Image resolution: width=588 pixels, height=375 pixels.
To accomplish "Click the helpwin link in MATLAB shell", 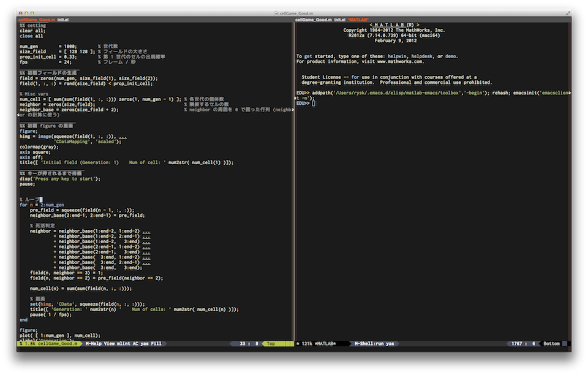I will 397,56.
